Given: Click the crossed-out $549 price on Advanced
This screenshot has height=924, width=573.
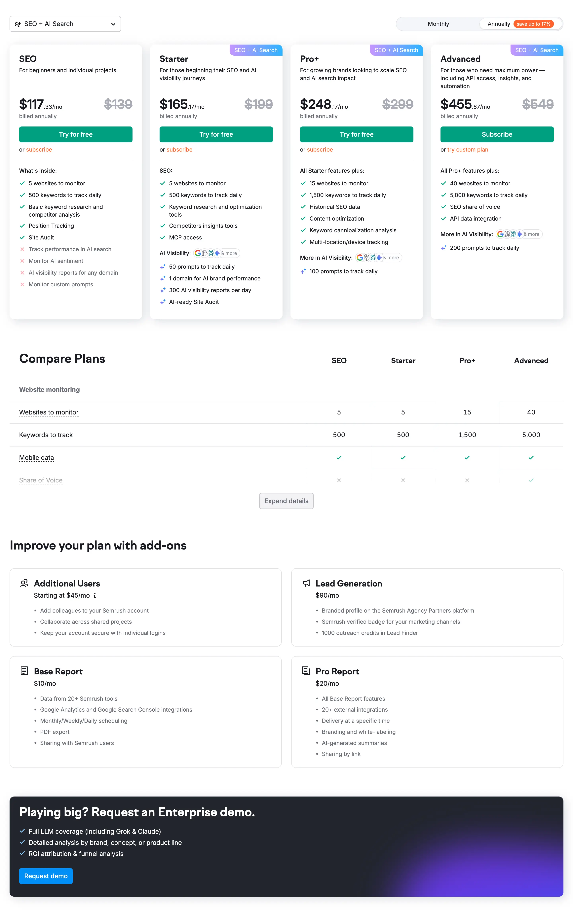Looking at the screenshot, I should coord(538,104).
